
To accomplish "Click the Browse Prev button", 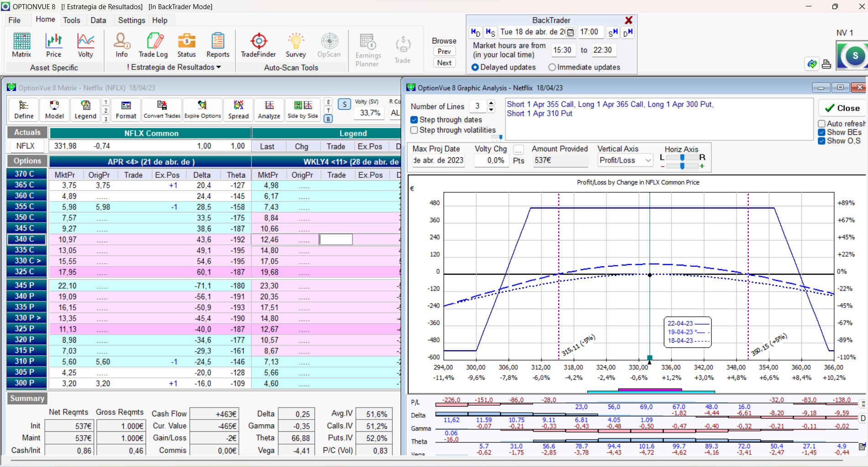I will pos(444,51).
